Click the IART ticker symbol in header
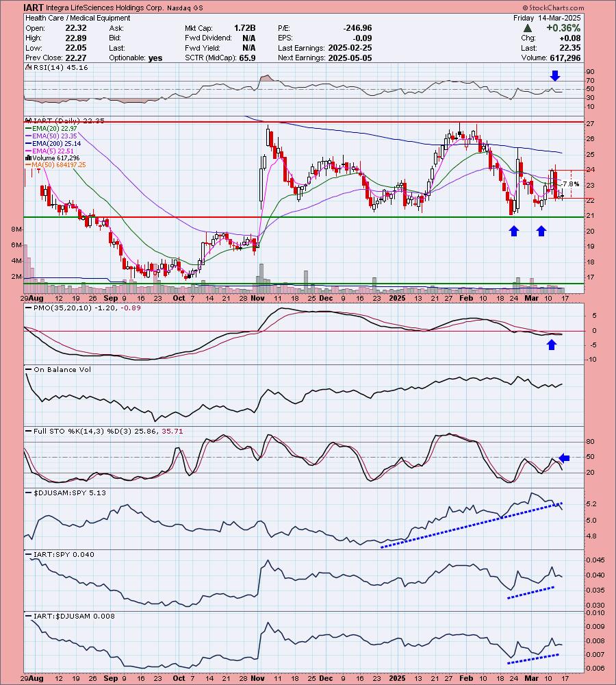This screenshot has height=685, width=616. point(34,8)
